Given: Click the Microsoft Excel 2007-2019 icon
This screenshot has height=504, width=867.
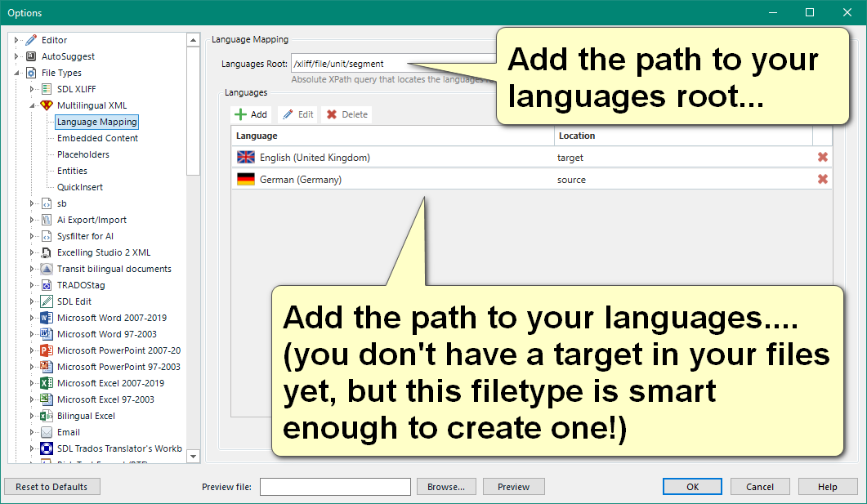Looking at the screenshot, I should 47,383.
